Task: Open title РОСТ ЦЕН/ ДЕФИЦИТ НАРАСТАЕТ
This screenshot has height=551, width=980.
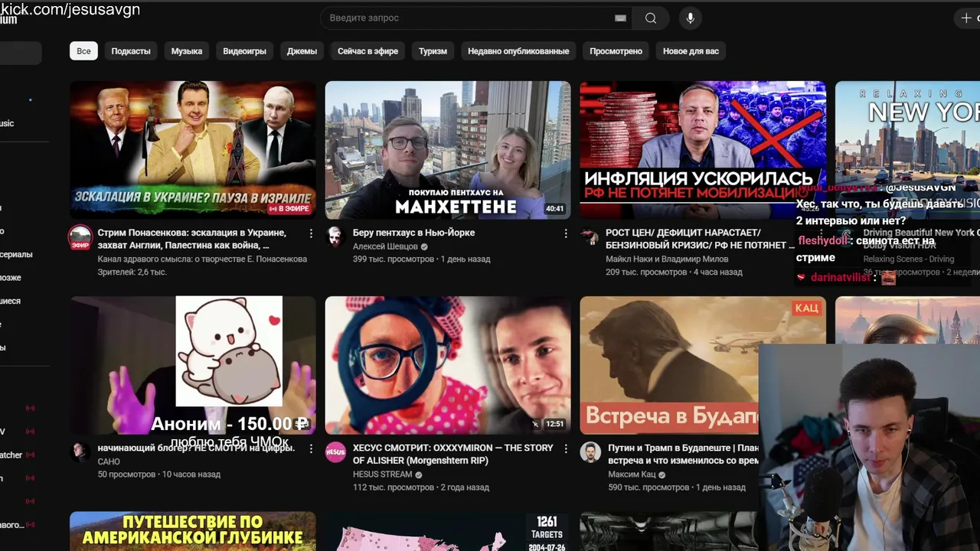Action: point(700,239)
